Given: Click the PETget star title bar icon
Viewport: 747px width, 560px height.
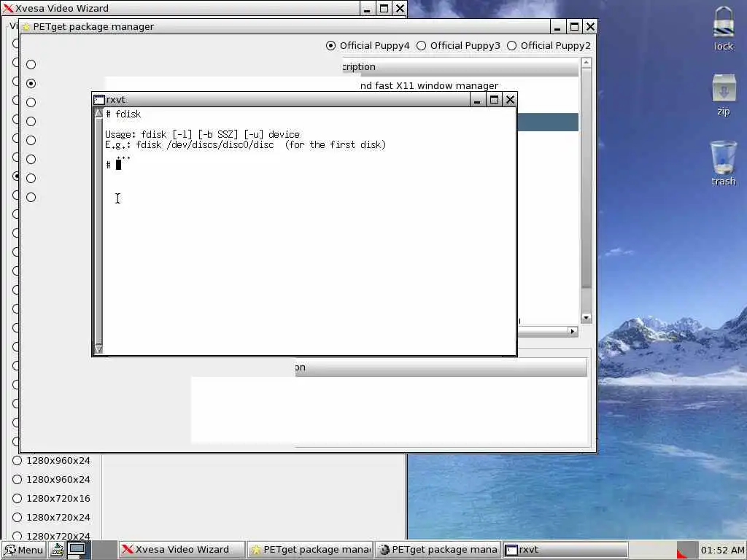Looking at the screenshot, I should click(x=26, y=27).
